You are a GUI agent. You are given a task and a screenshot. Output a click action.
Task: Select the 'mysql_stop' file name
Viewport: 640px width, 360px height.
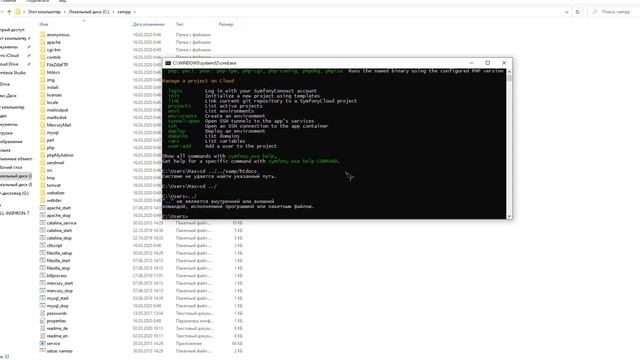click(x=58, y=306)
